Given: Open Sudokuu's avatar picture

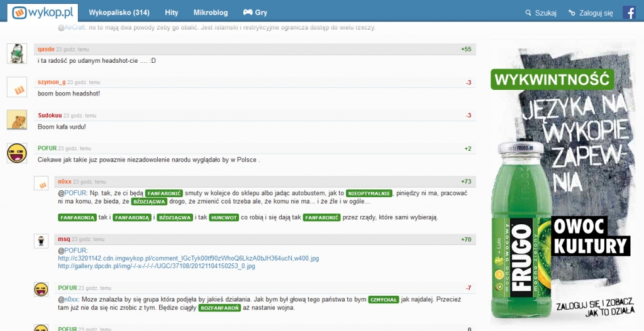Looking at the screenshot, I should pos(16,119).
